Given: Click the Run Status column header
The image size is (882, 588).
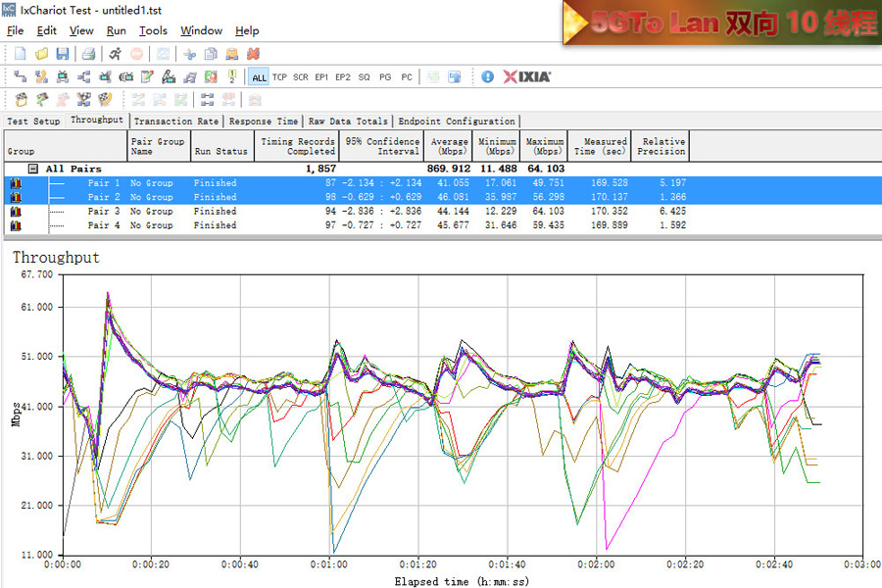Looking at the screenshot, I should [220, 151].
